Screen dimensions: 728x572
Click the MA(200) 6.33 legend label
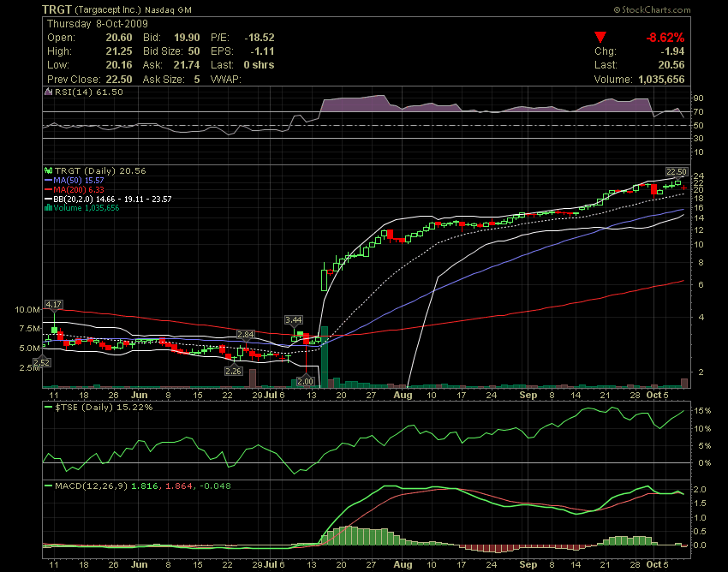pyautogui.click(x=79, y=189)
